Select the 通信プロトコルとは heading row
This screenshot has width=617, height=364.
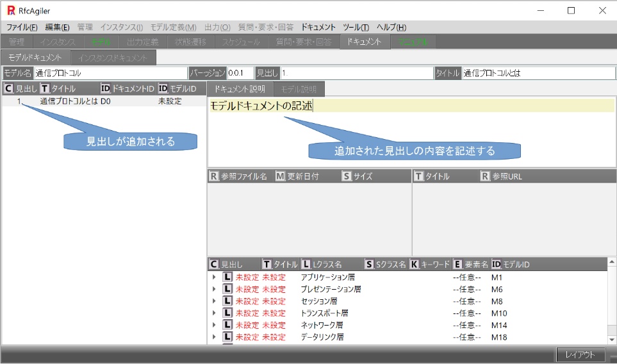pyautogui.click(x=104, y=101)
